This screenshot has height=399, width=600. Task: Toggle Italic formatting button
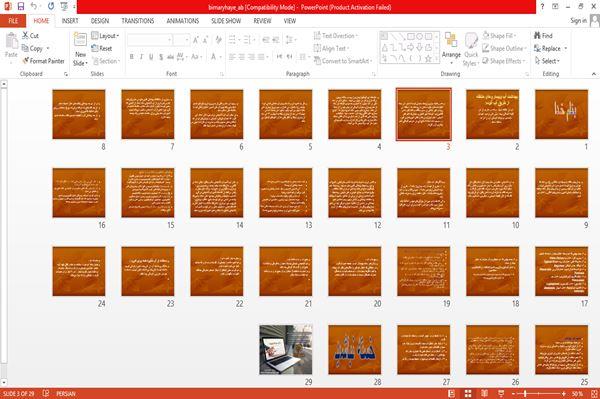pyautogui.click(x=141, y=57)
